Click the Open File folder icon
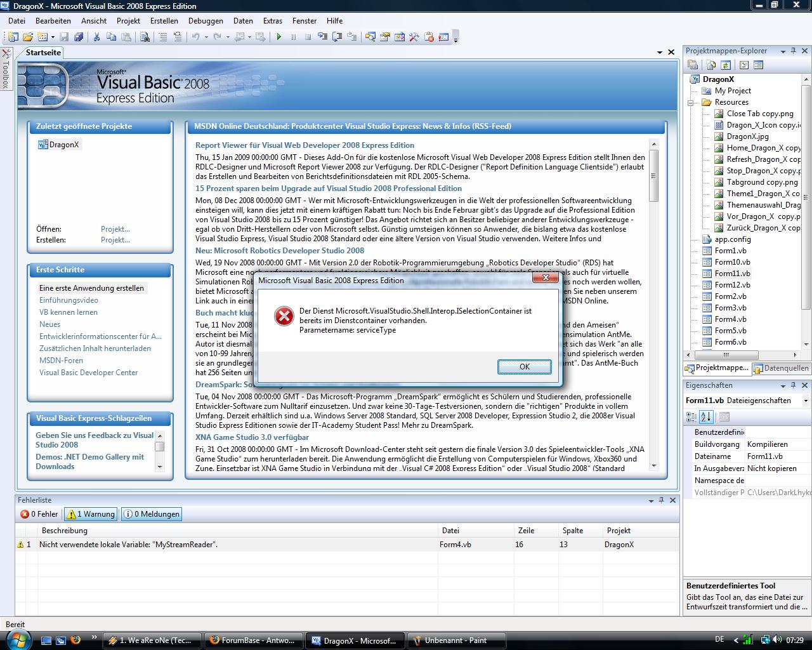The width and height of the screenshot is (812, 650). 28,37
